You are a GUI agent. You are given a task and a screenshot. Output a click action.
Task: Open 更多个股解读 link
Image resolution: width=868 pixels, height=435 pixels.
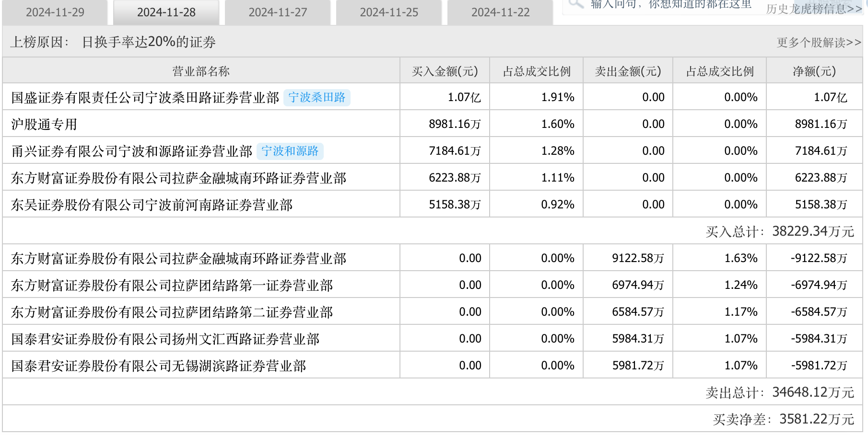[x=819, y=43]
